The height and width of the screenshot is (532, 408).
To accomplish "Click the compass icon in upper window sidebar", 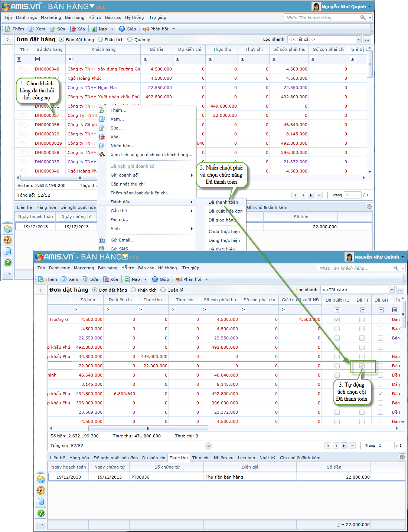I will pyautogui.click(x=8, y=240).
